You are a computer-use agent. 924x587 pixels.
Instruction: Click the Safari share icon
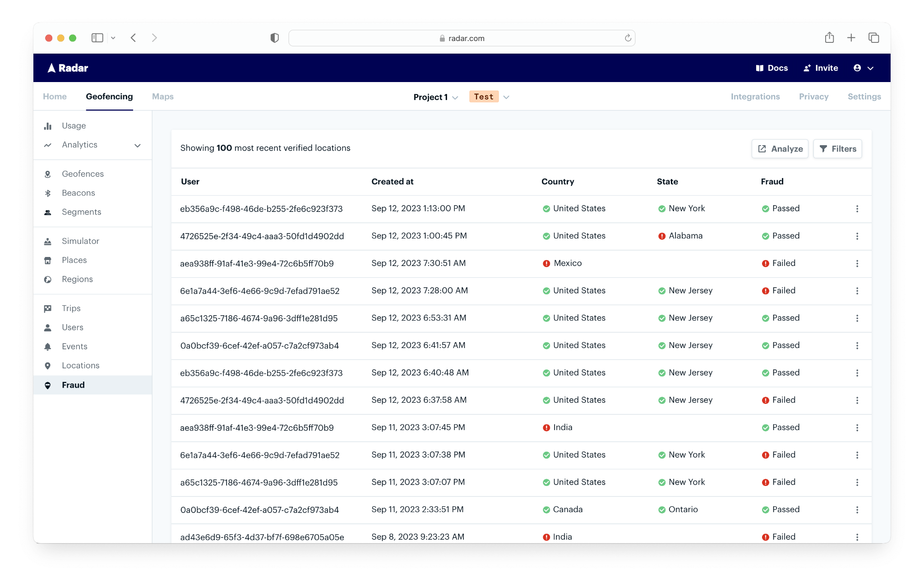coord(829,38)
